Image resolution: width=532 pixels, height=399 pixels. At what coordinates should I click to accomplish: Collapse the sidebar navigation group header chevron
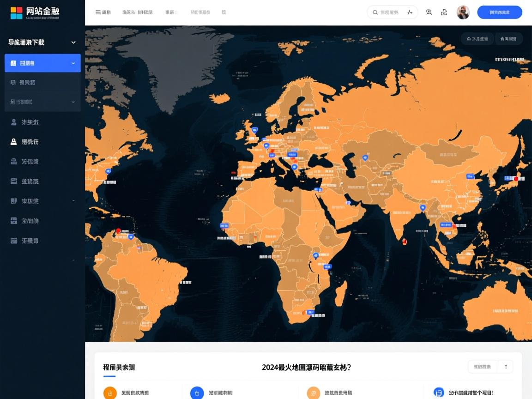coord(73,42)
